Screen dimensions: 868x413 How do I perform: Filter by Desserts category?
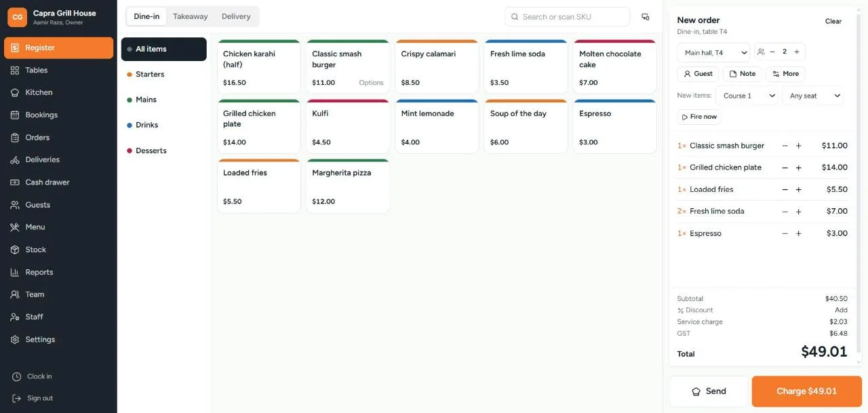point(164,151)
